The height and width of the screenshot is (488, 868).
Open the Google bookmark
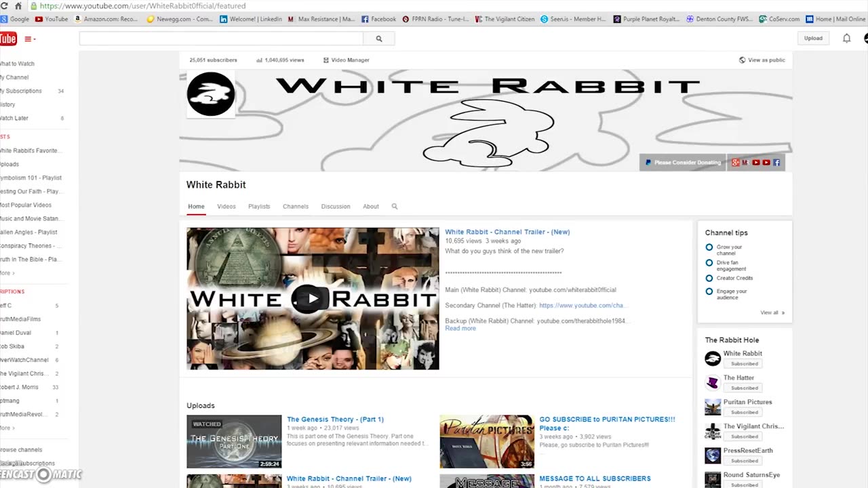[x=15, y=19]
